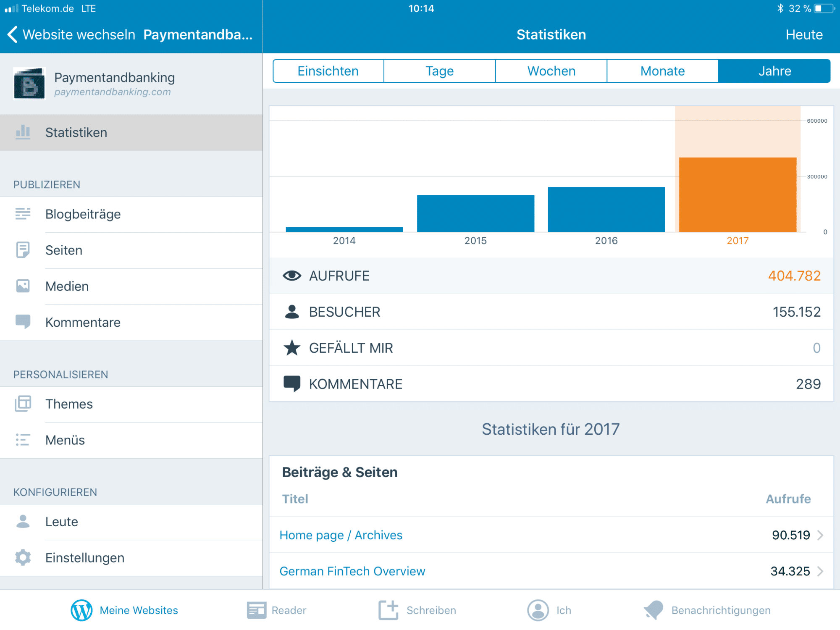Tap the GEFÄLLT MIR stats row label
The width and height of the screenshot is (840, 630).
351,348
